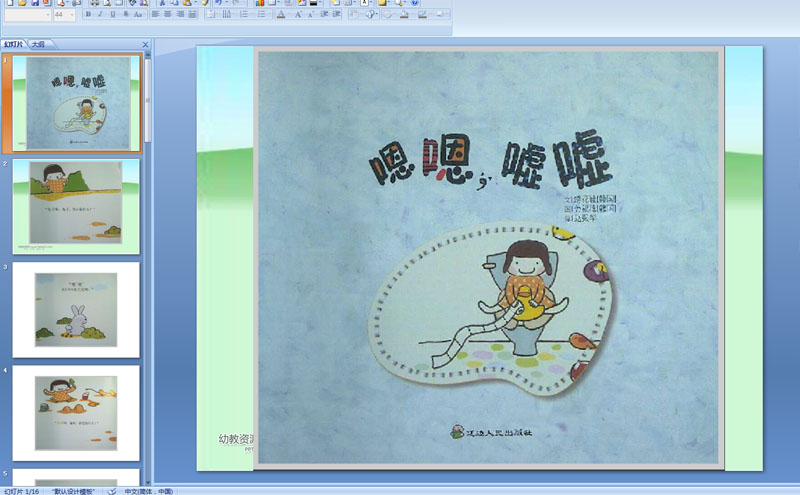800x495 pixels.
Task: Toggle bold formatting
Action: point(88,14)
